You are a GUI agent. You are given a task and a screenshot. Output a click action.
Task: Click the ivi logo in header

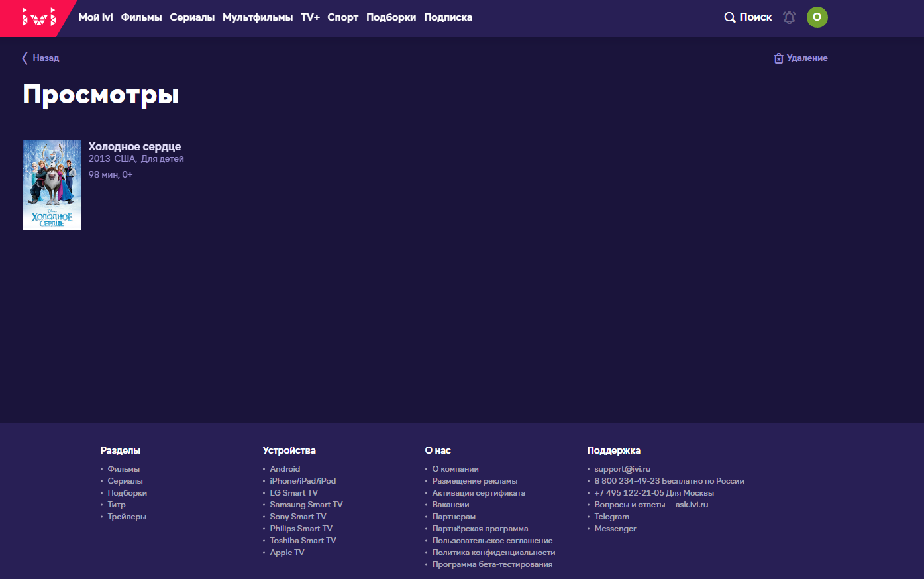pos(38,17)
